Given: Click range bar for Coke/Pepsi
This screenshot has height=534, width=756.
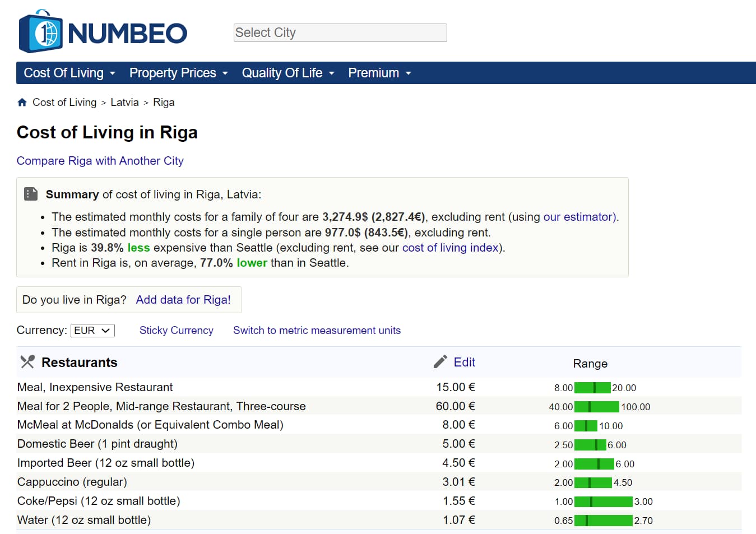Looking at the screenshot, I should point(604,502).
